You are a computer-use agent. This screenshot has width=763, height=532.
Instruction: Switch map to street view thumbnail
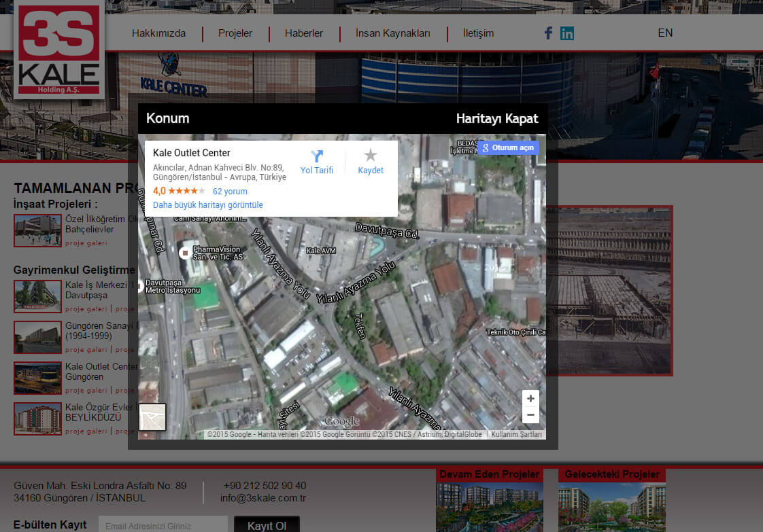(x=152, y=417)
